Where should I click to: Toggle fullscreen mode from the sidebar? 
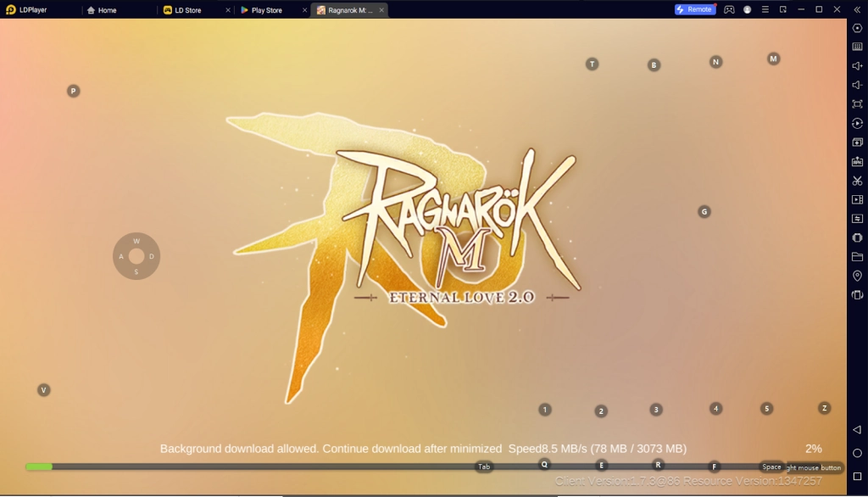857,104
